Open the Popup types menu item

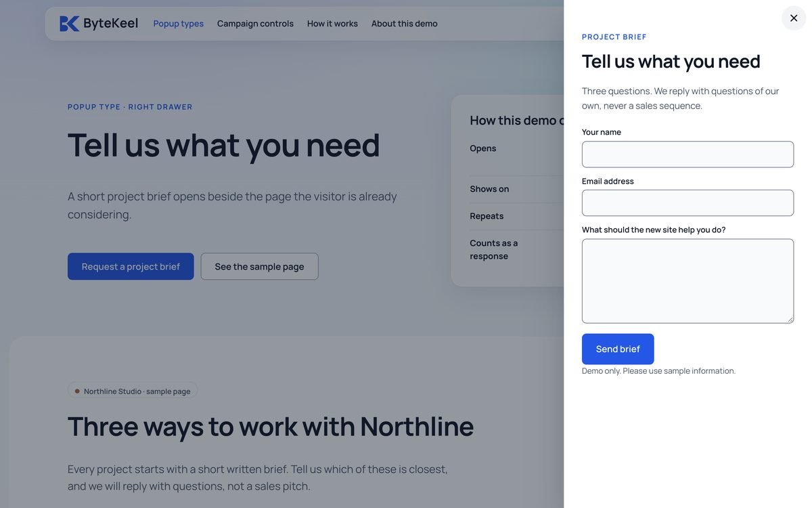[x=179, y=24]
